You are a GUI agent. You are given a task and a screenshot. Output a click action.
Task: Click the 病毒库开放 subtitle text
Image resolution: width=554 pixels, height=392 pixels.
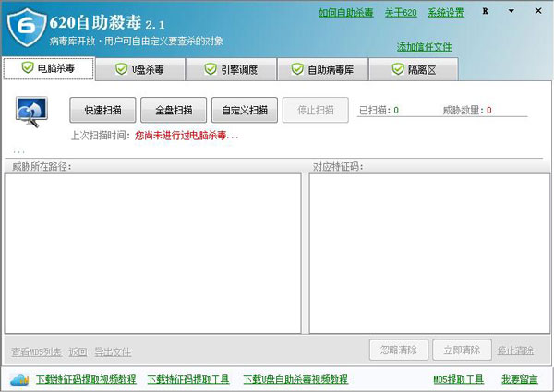[x=137, y=42]
